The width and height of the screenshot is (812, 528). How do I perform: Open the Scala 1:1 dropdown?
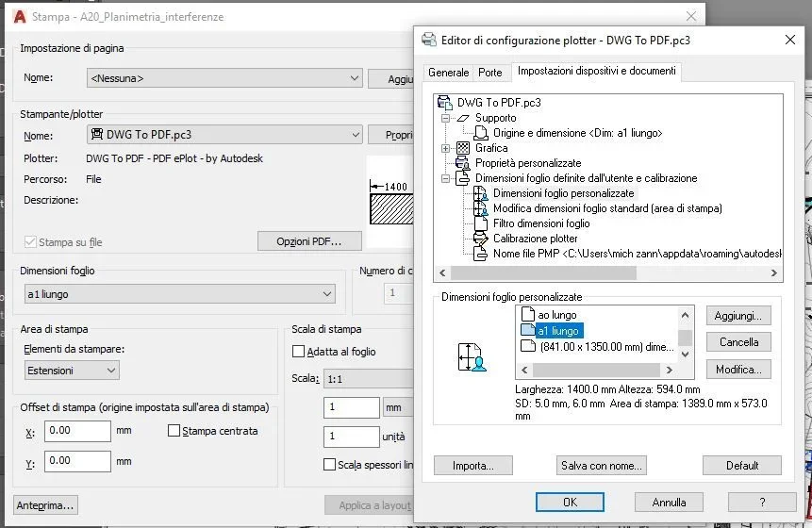tap(369, 379)
